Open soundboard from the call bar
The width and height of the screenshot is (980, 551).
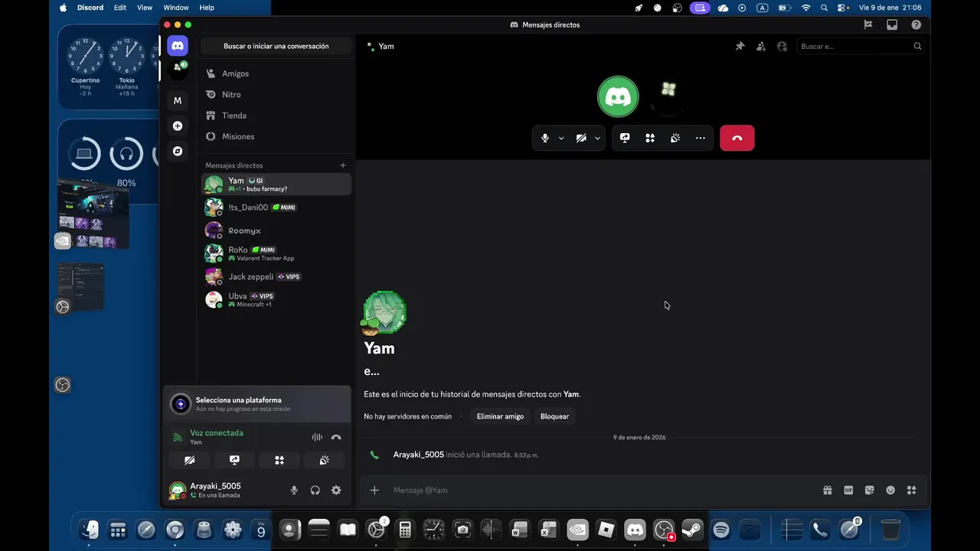(x=675, y=138)
